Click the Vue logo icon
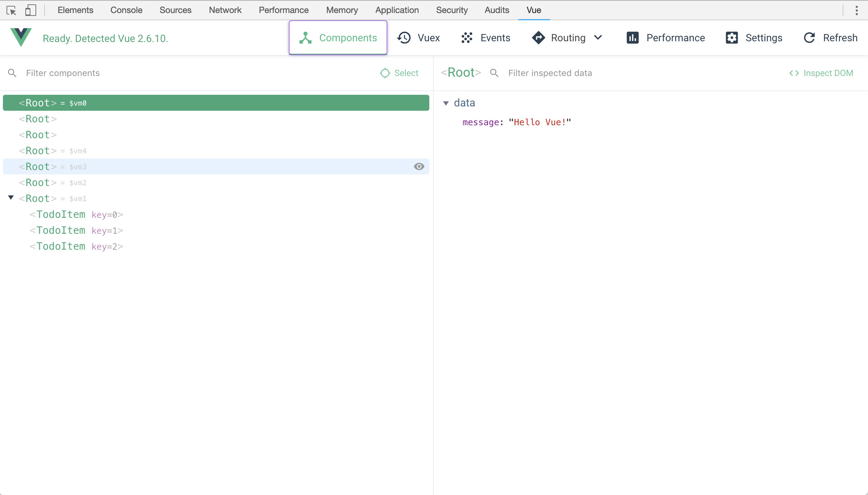This screenshot has width=868, height=495. [x=21, y=37]
